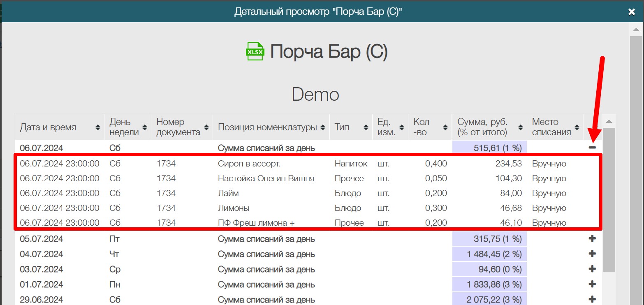This screenshot has width=644, height=305.
Task: Sort by Место списания column
Action: point(577,127)
